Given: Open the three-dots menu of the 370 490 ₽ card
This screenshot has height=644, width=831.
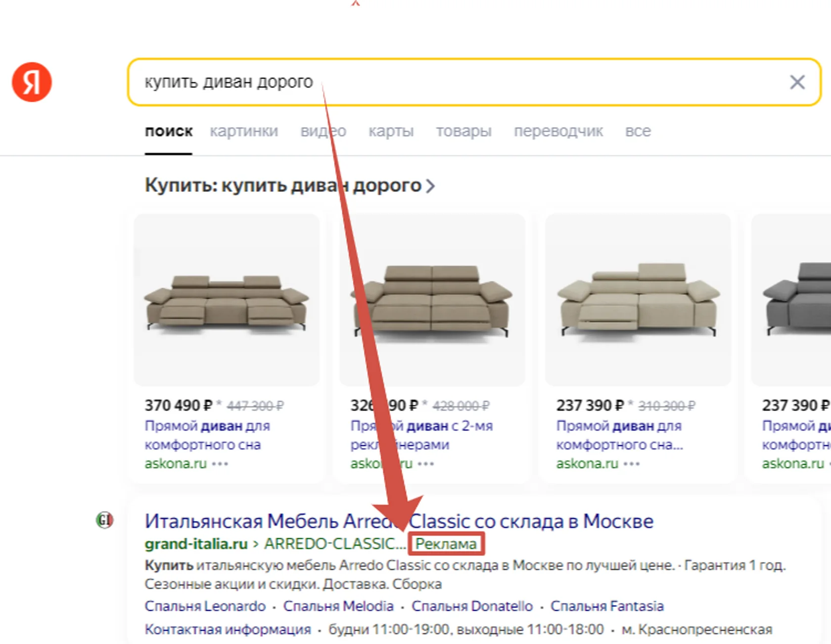Looking at the screenshot, I should tap(220, 464).
